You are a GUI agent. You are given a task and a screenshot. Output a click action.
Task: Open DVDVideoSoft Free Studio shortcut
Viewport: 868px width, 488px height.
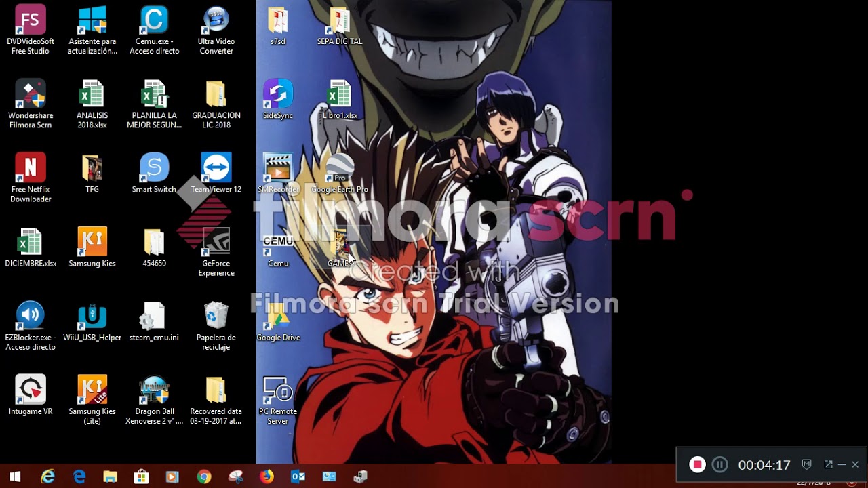[31, 30]
